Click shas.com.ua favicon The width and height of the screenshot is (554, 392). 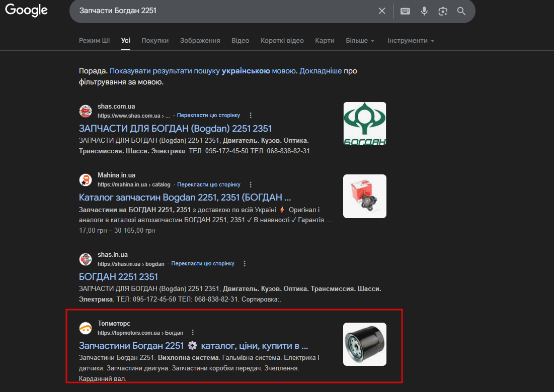point(86,111)
